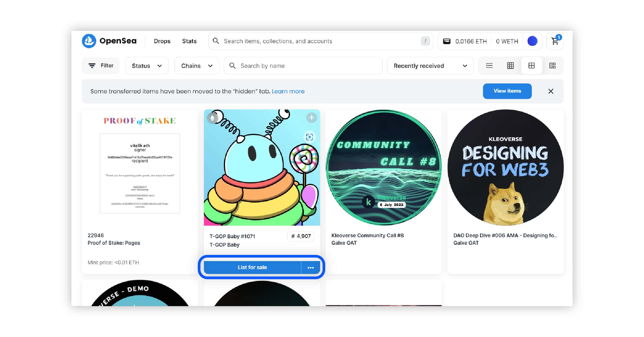Open the T-GOP Baby #1071 image
644x337 pixels.
tap(262, 167)
